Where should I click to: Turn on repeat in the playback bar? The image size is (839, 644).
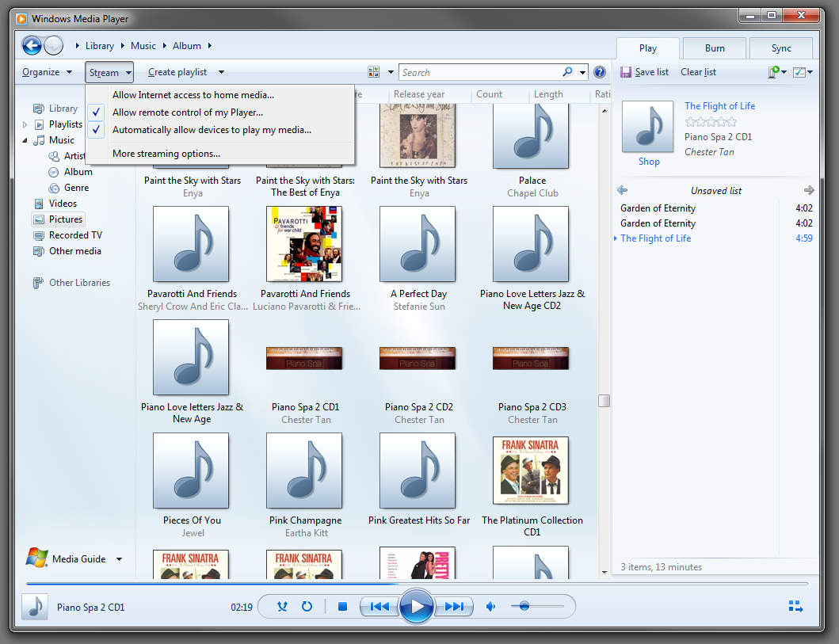[x=307, y=606]
